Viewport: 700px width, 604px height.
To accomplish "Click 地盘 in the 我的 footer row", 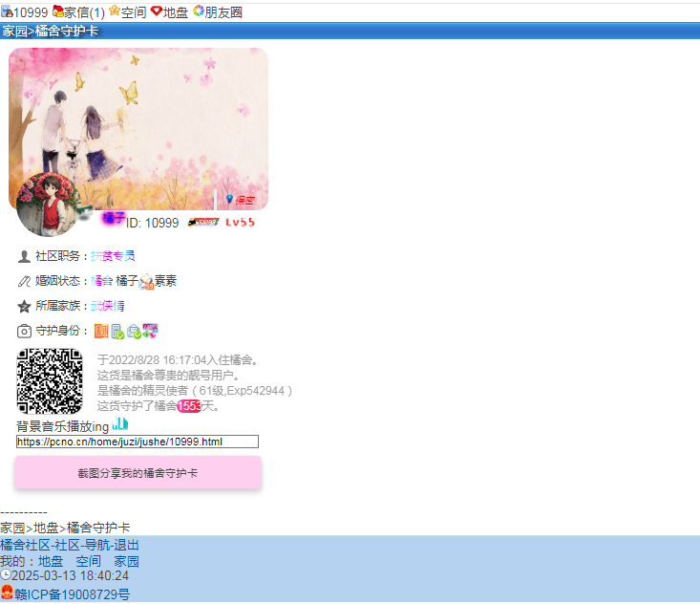I will click(51, 561).
